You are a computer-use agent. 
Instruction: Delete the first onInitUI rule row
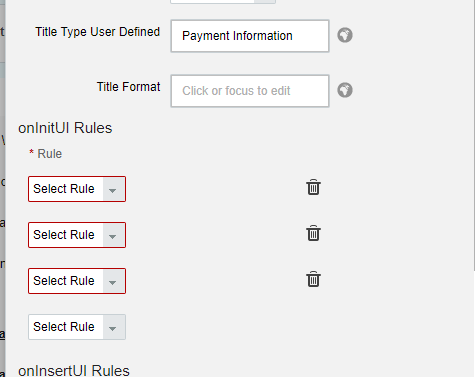pyautogui.click(x=313, y=187)
